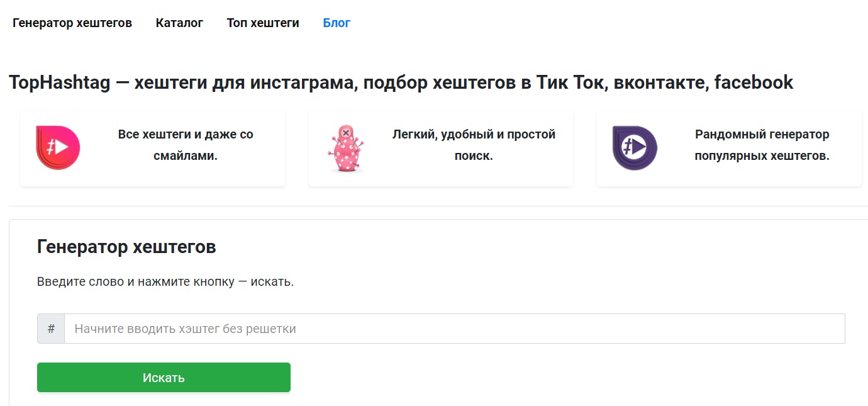Focus the hashtag search input field
The width and height of the screenshot is (868, 406).
point(454,329)
